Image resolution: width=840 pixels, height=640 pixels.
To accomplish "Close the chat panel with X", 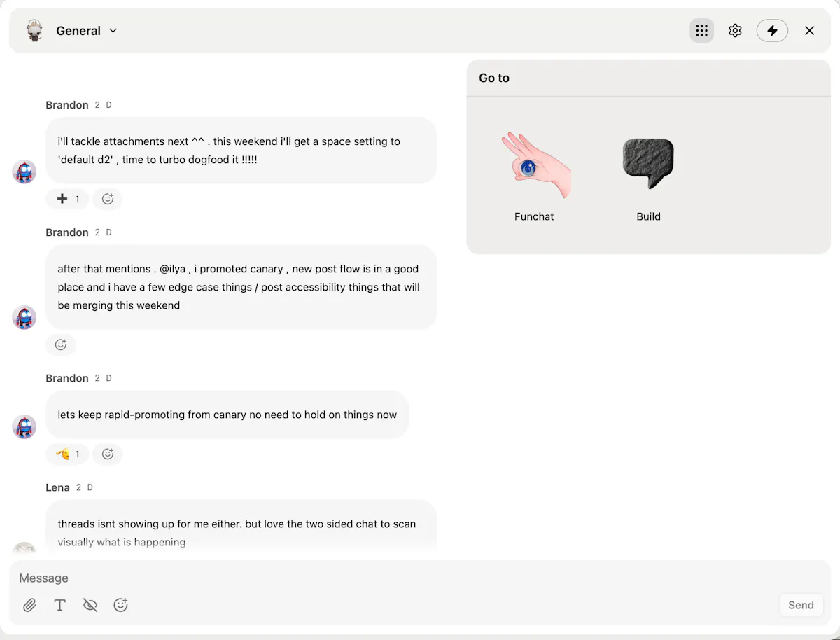I will click(810, 31).
